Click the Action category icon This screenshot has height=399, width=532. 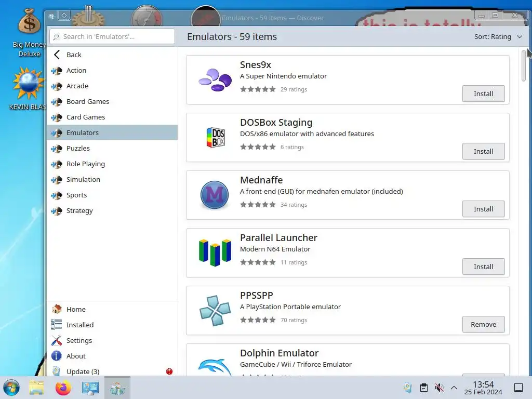[x=57, y=70]
